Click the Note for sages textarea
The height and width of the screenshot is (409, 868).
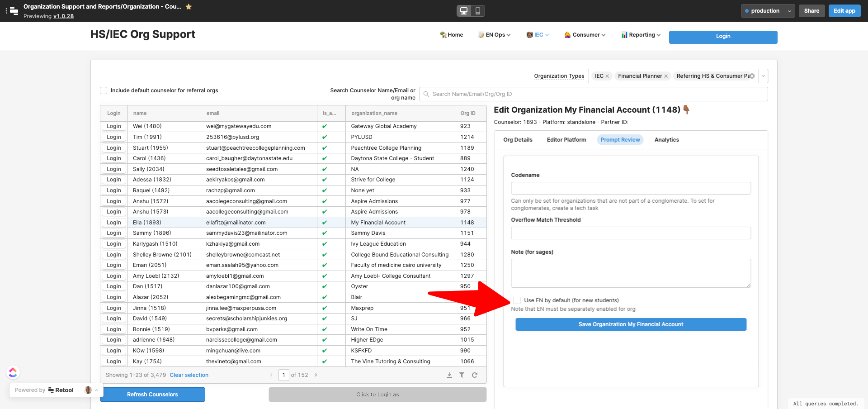coord(631,273)
